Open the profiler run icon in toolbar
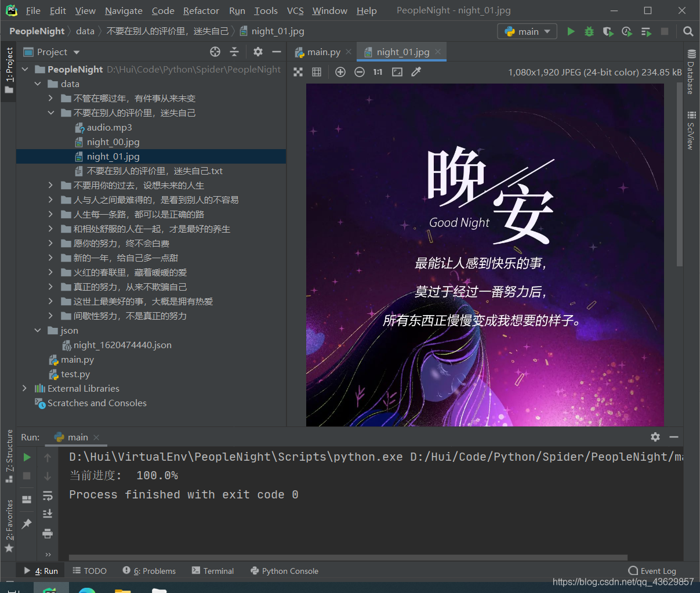Viewport: 700px width, 593px height. pyautogui.click(x=626, y=31)
